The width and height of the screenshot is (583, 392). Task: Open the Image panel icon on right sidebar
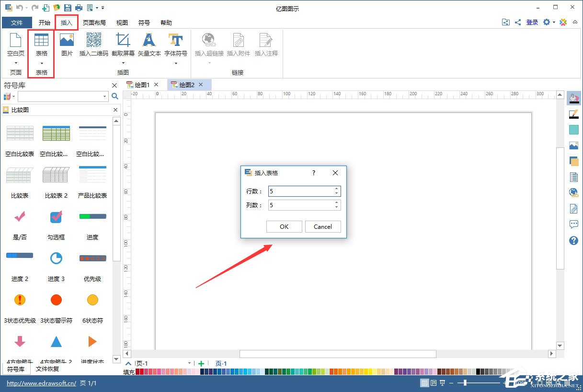pos(573,146)
